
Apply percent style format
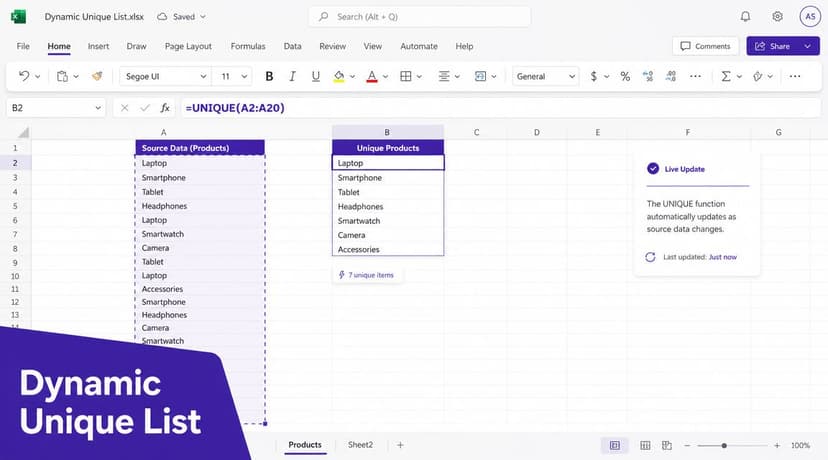pos(625,76)
